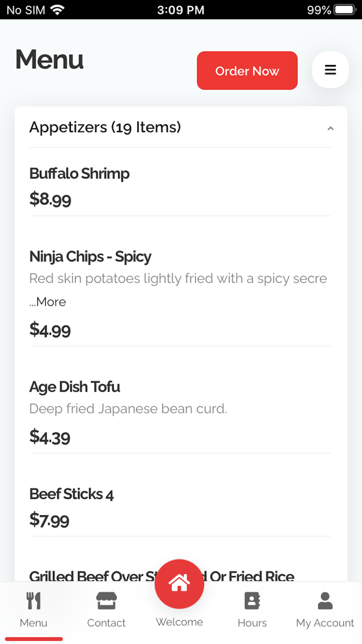Tap the battery indicator in status bar
362x644 pixels.
[344, 9]
